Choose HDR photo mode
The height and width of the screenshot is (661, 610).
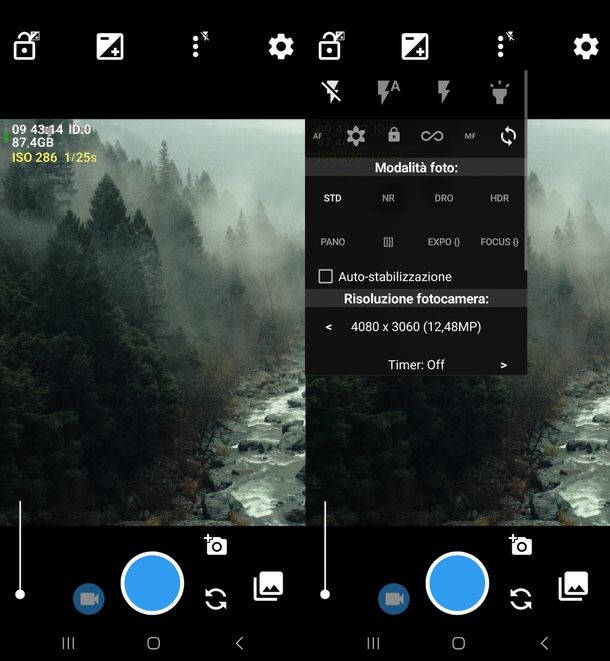(500, 198)
